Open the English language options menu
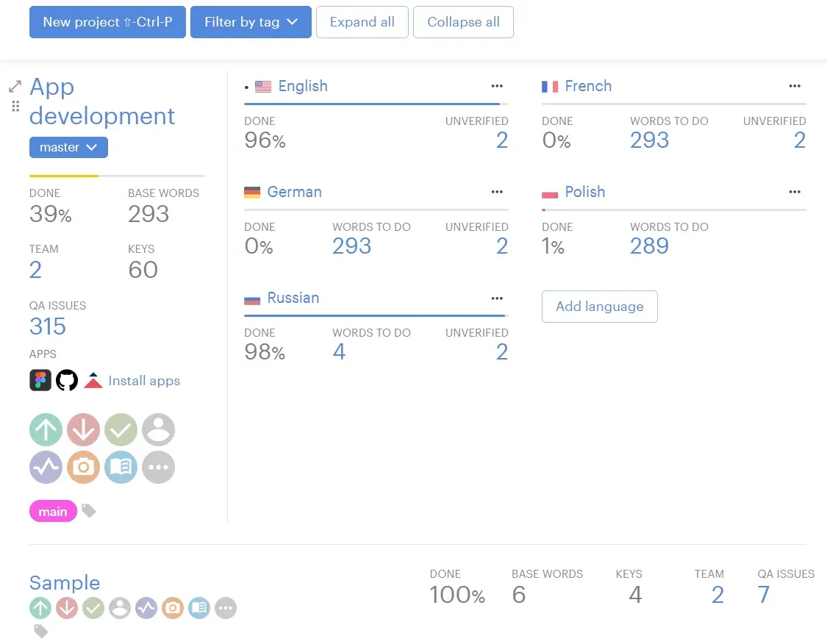The image size is (827, 644). pyautogui.click(x=497, y=86)
